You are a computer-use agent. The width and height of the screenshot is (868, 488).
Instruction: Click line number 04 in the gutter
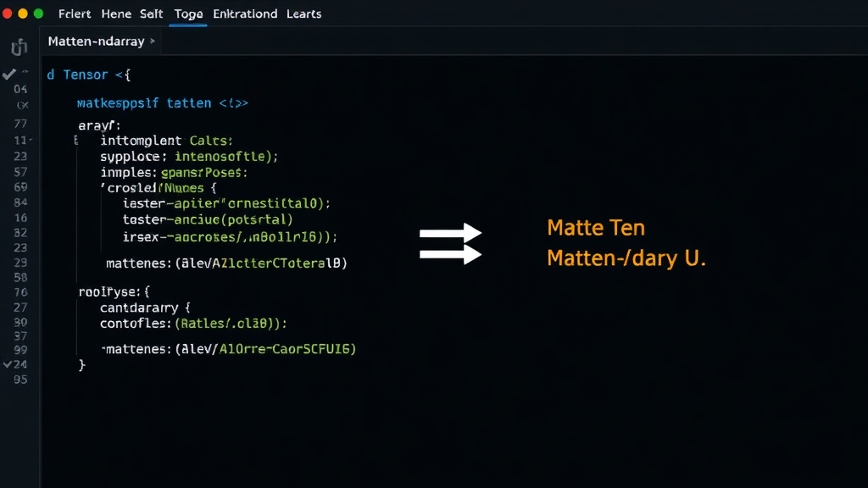coord(20,89)
